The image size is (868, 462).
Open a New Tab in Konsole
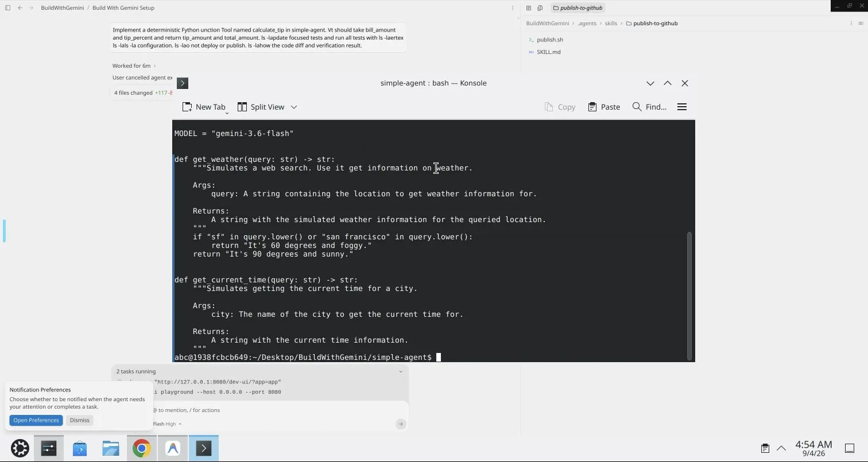pos(204,107)
